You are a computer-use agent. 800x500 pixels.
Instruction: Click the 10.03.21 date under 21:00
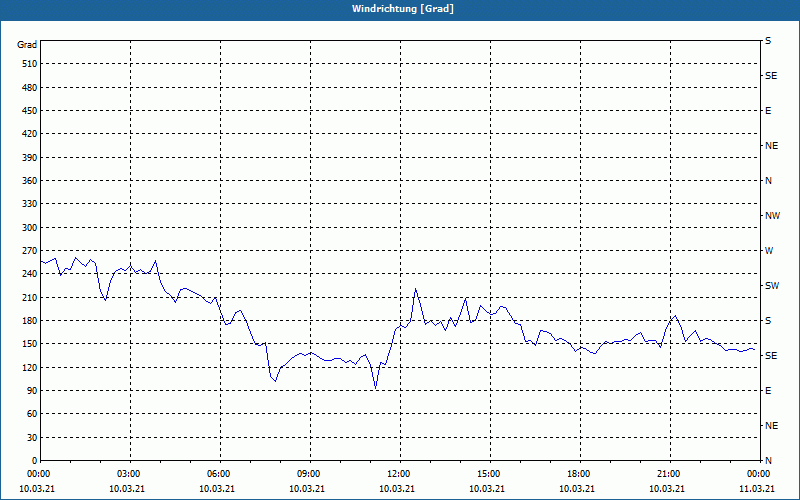pos(667,488)
